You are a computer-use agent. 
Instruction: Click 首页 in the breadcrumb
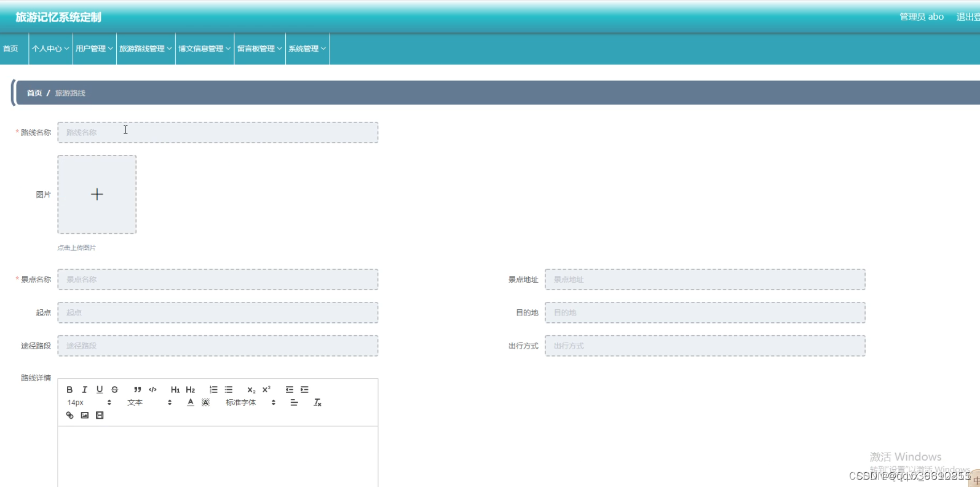[34, 93]
